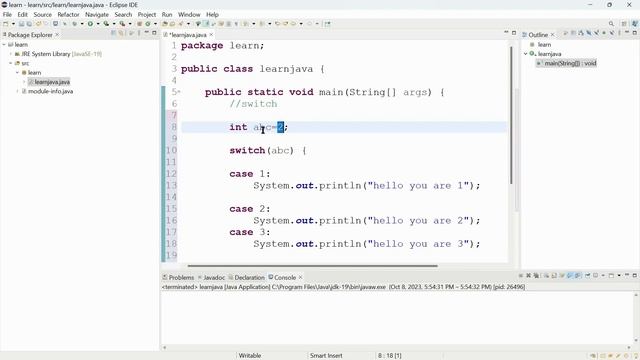
Task: Run the program with green Run icon
Action: click(x=90, y=24)
